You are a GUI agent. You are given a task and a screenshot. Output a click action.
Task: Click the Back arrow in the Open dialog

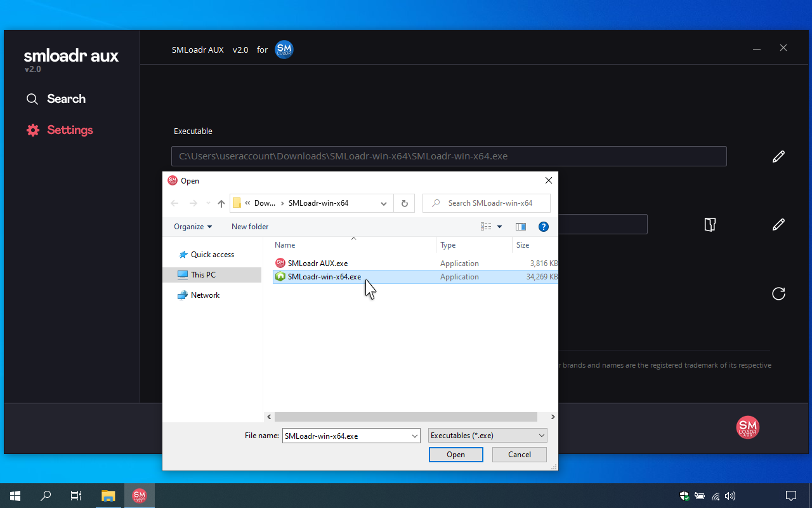[x=175, y=203]
